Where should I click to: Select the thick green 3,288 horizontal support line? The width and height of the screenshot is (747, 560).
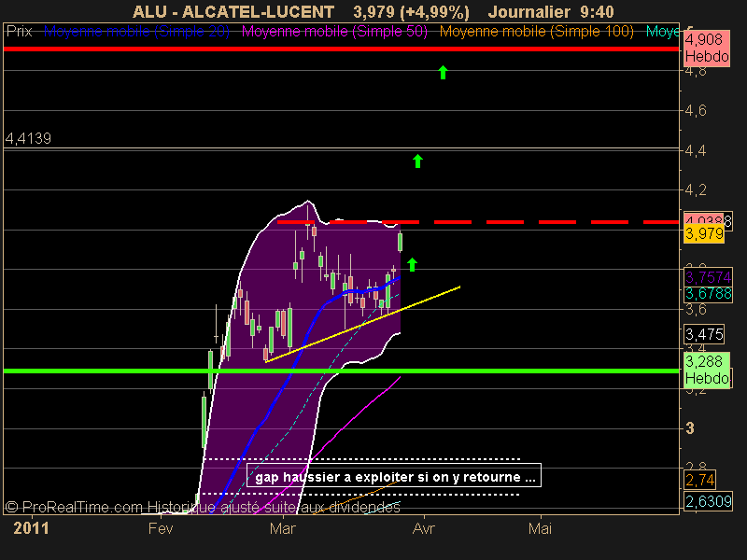coord(341,371)
